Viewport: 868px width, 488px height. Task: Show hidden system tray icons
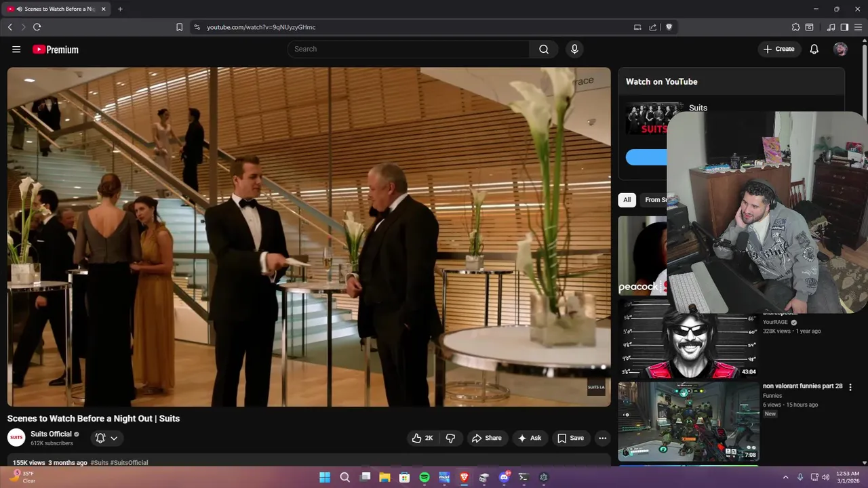(785, 477)
